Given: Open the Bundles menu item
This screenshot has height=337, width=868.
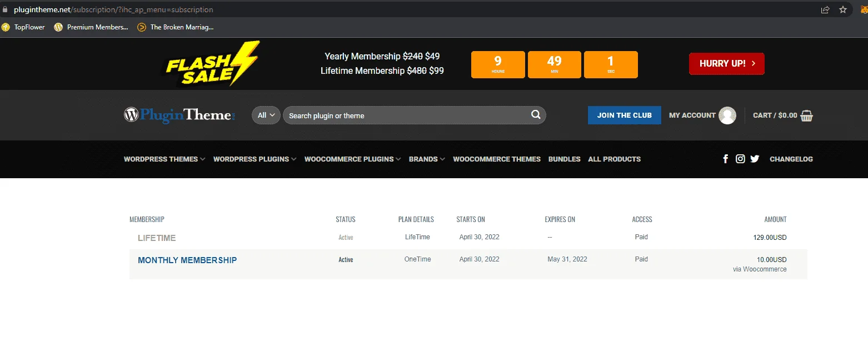Looking at the screenshot, I should [x=565, y=159].
